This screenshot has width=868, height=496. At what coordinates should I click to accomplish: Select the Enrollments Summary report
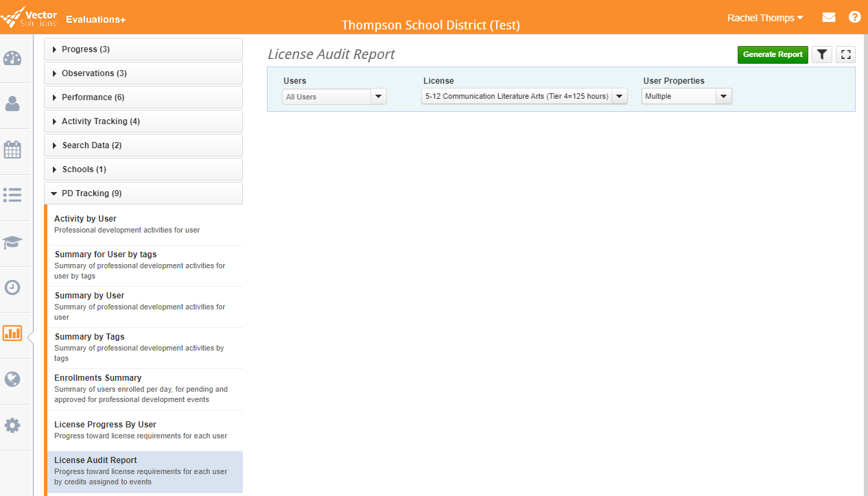point(145,389)
